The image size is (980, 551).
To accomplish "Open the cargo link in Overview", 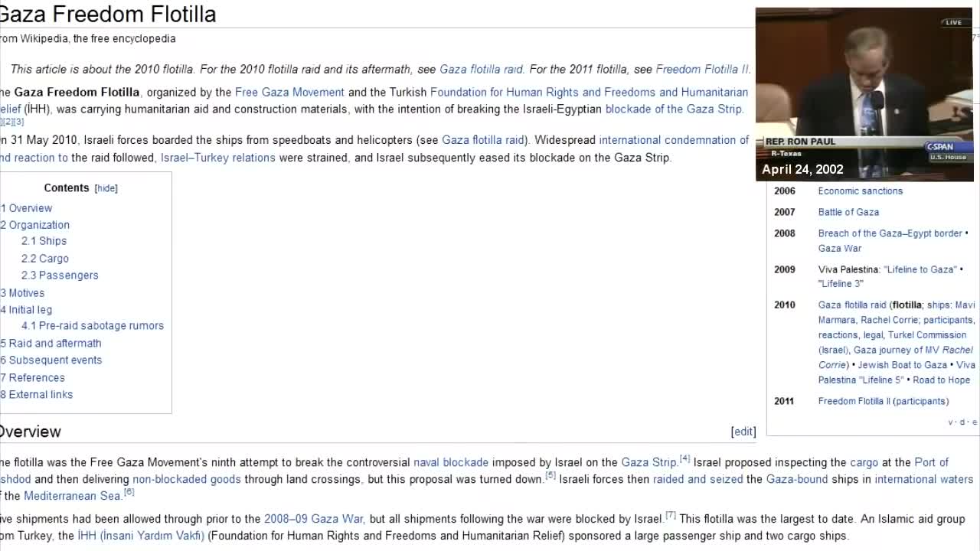I will (x=864, y=462).
